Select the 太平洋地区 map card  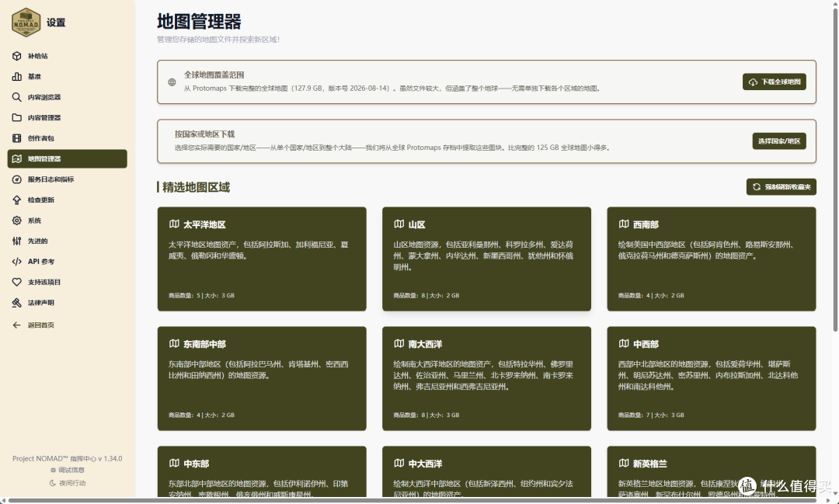pyautogui.click(x=263, y=259)
